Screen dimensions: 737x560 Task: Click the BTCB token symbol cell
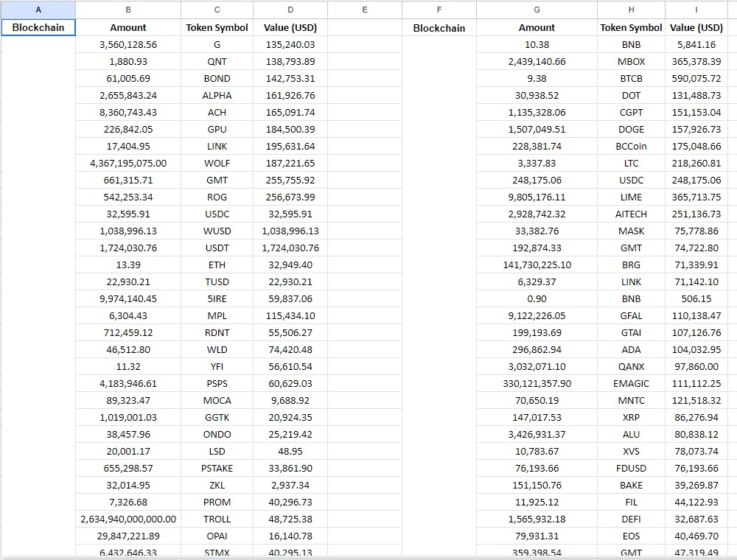(x=631, y=78)
